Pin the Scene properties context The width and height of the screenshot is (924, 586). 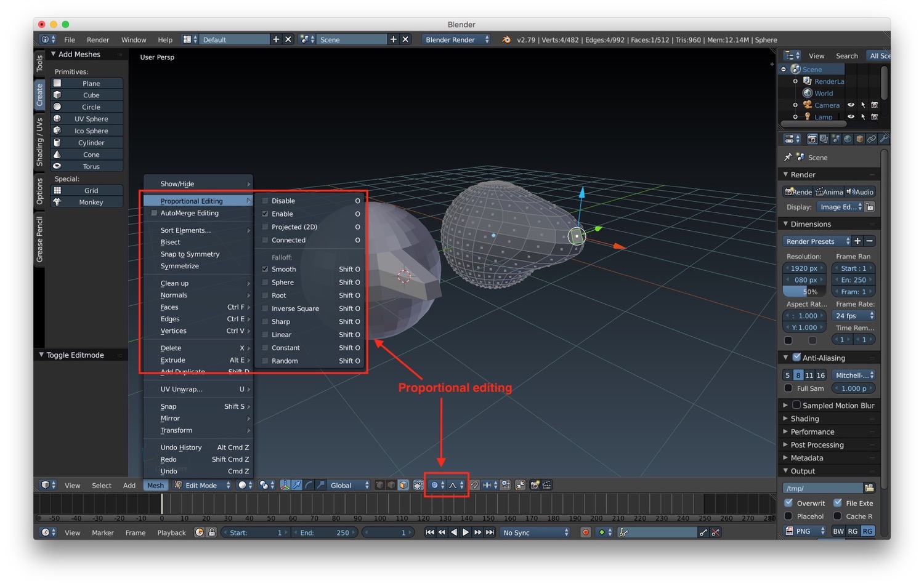click(788, 158)
